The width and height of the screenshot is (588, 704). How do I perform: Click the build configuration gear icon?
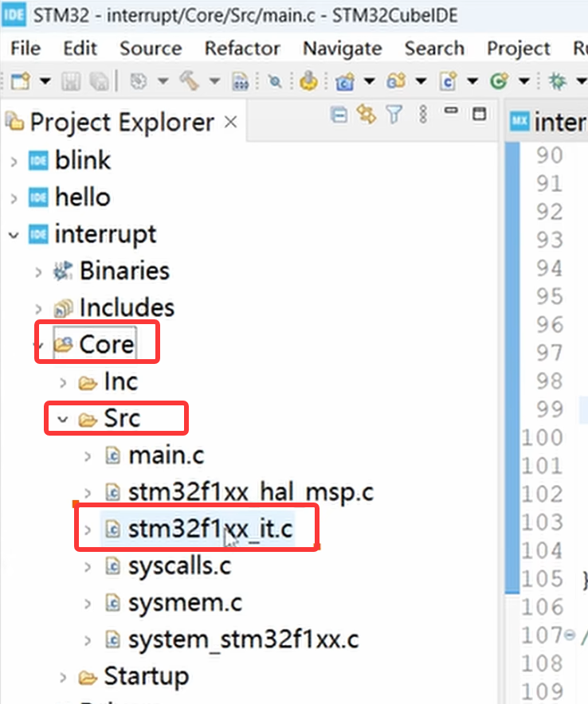(139, 81)
